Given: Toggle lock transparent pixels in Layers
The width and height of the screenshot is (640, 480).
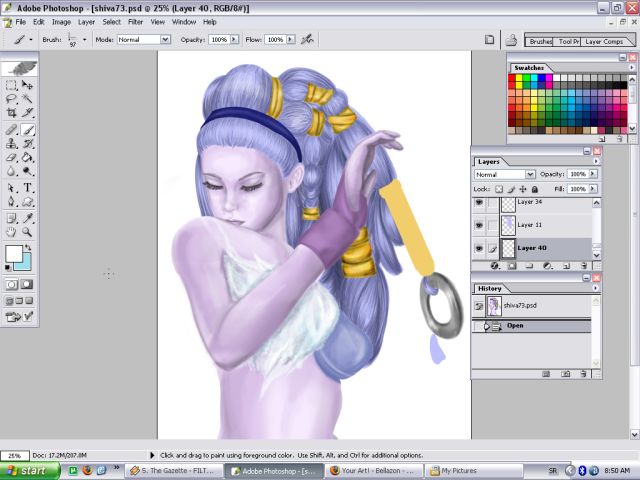Looking at the screenshot, I should [x=497, y=188].
